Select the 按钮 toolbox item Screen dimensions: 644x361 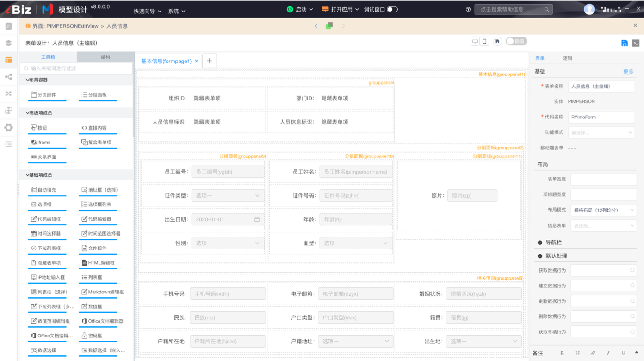(x=47, y=128)
